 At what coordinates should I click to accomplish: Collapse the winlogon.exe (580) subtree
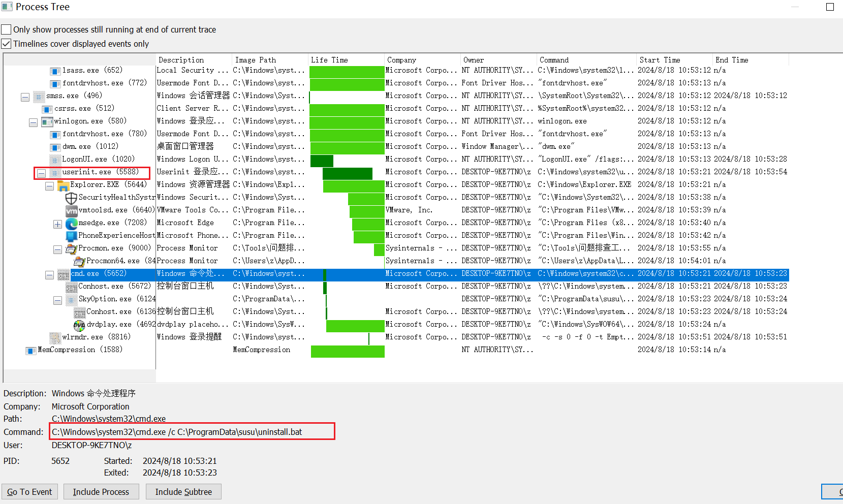pyautogui.click(x=33, y=122)
